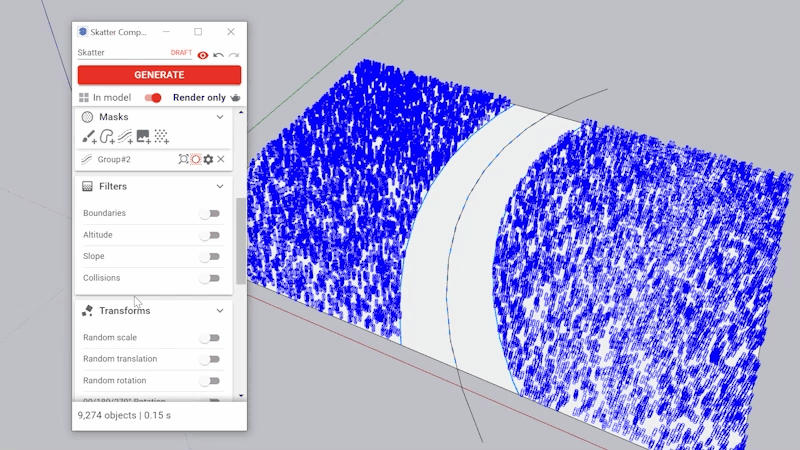
Task: Add a closed curve area mask
Action: click(x=107, y=137)
